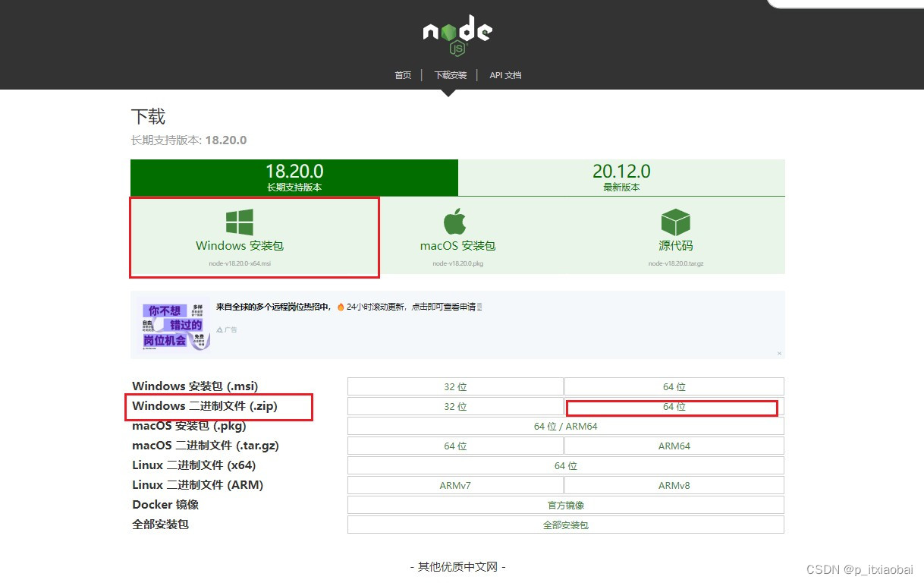924x583 pixels.
Task: Click the Node.js logo in header
Action: coord(457,36)
